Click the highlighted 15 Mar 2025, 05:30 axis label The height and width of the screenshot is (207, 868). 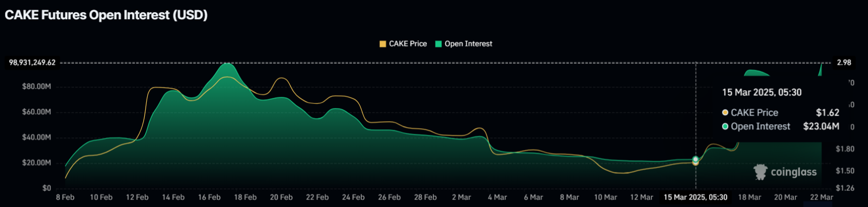pyautogui.click(x=696, y=197)
